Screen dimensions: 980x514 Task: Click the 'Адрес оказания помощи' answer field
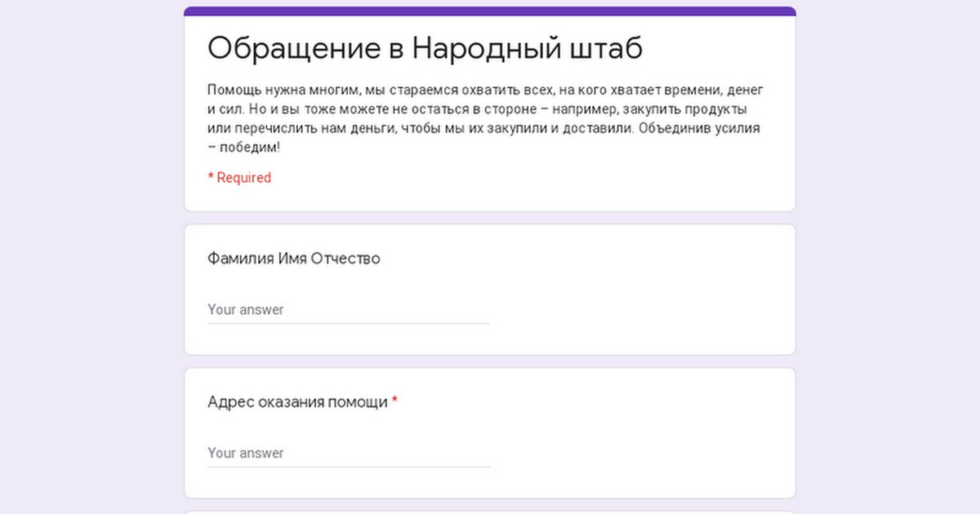(349, 454)
